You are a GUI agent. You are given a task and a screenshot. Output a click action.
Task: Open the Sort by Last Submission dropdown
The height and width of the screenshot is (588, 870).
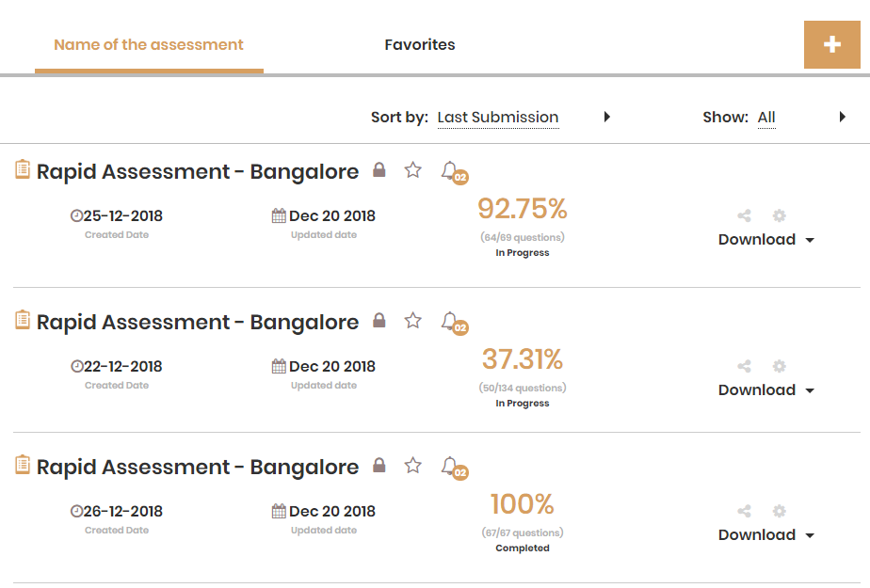coord(524,118)
